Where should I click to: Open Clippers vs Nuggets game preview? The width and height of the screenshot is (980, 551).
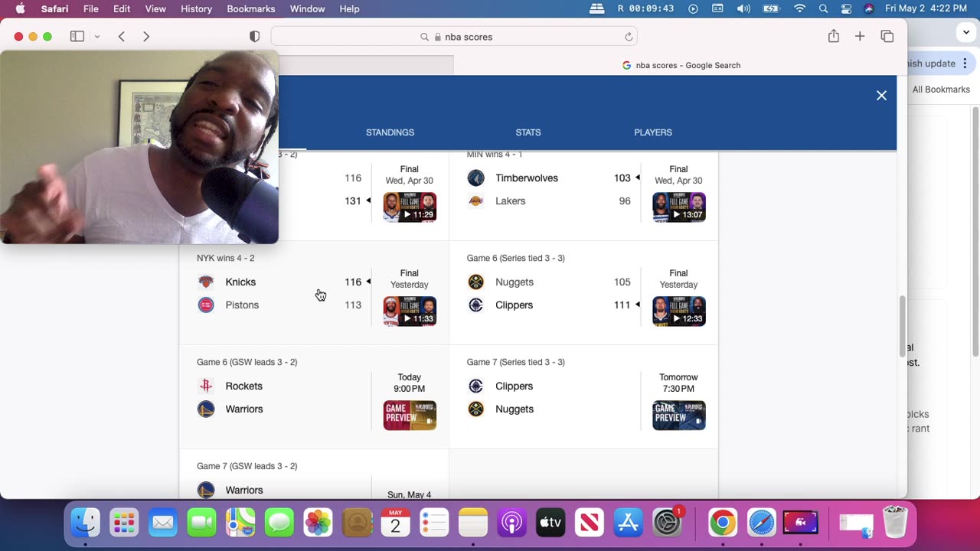pyautogui.click(x=679, y=416)
